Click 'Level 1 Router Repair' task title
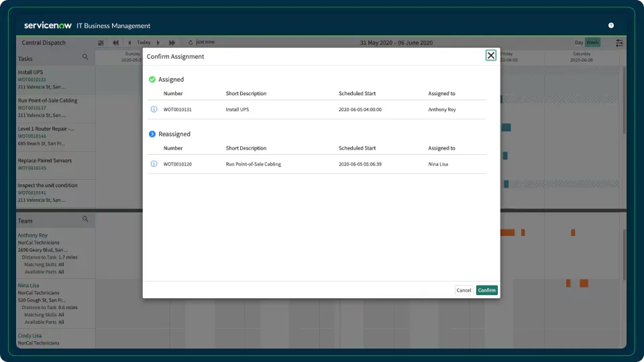This screenshot has height=362, width=644. (x=46, y=129)
